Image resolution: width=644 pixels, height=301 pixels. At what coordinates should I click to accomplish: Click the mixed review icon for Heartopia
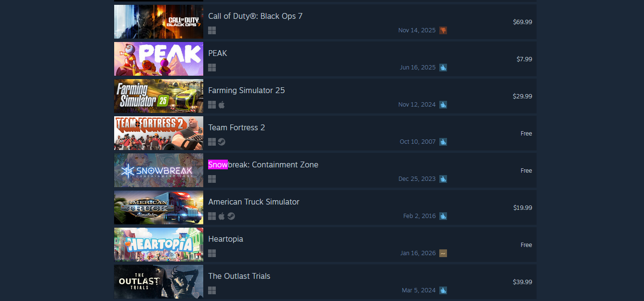pos(443,253)
